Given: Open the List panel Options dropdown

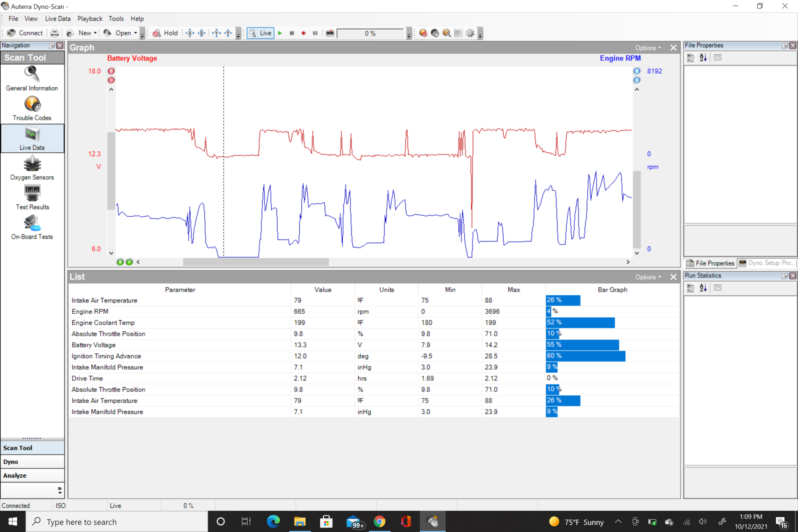Looking at the screenshot, I should pyautogui.click(x=648, y=277).
